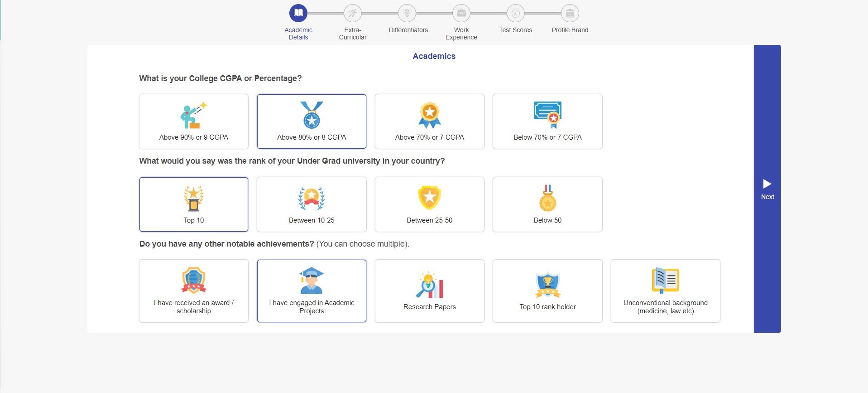868x393 pixels.
Task: Click the College CGPA or Percentage question
Action: [x=221, y=78]
